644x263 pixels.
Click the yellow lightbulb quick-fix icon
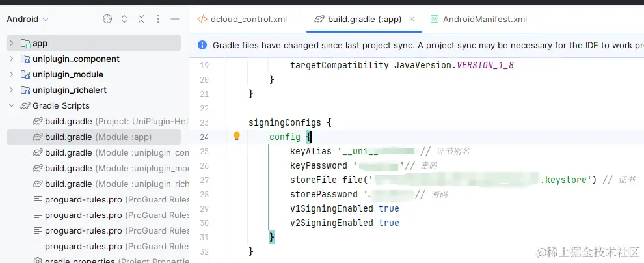tap(237, 137)
